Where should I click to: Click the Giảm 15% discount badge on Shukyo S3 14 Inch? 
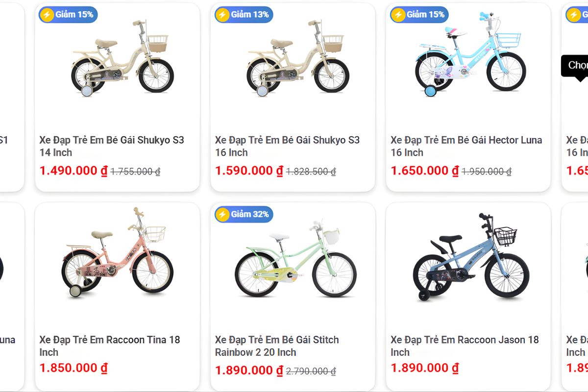(x=68, y=15)
